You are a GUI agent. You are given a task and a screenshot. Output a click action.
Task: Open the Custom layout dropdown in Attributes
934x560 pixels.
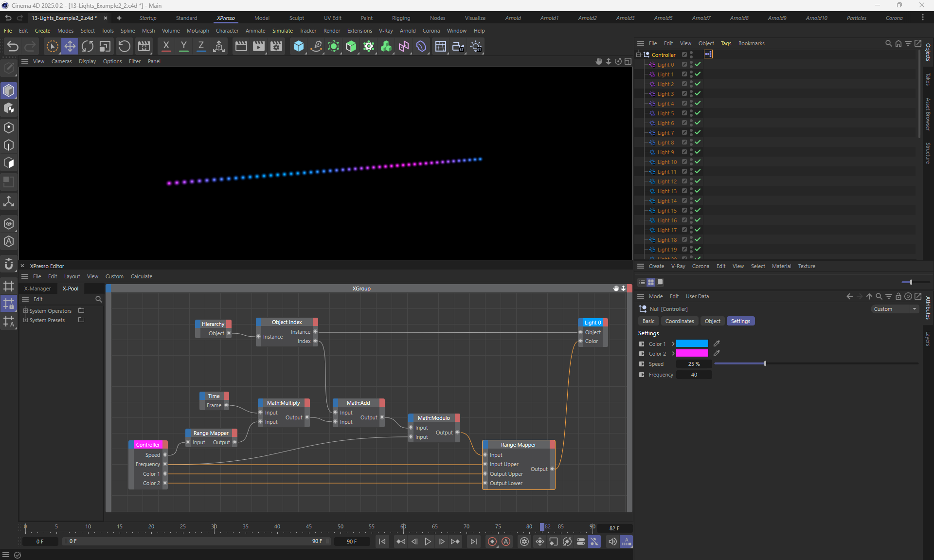894,309
